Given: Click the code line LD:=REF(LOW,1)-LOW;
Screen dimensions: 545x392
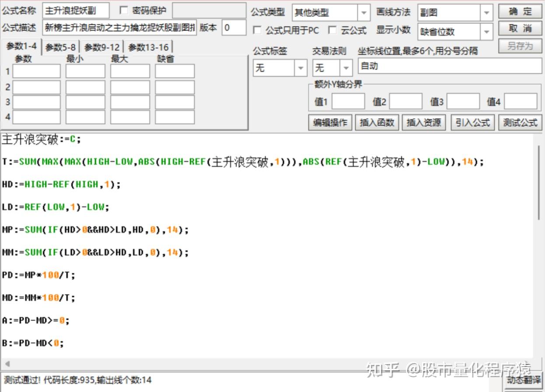Looking at the screenshot, I should tap(56, 207).
